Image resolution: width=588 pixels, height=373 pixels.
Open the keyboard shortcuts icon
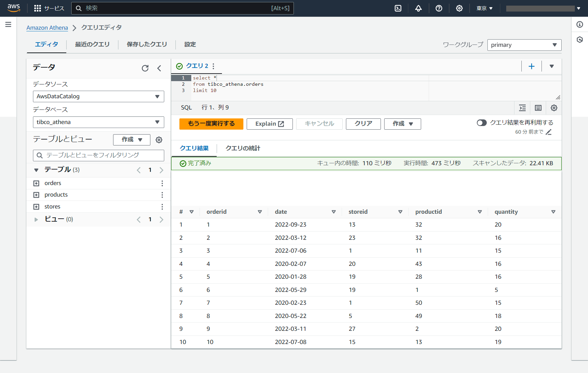538,108
